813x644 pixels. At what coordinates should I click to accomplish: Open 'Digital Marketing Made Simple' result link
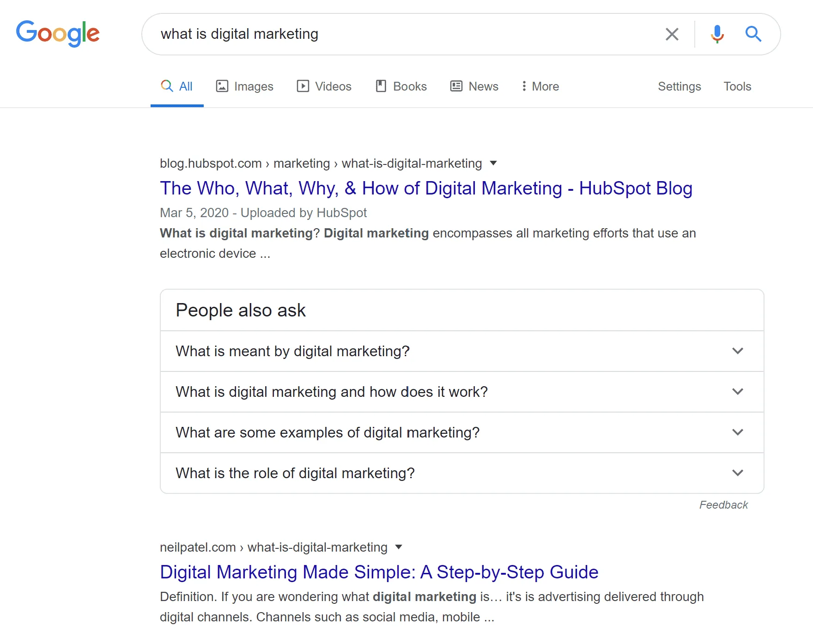pyautogui.click(x=379, y=572)
